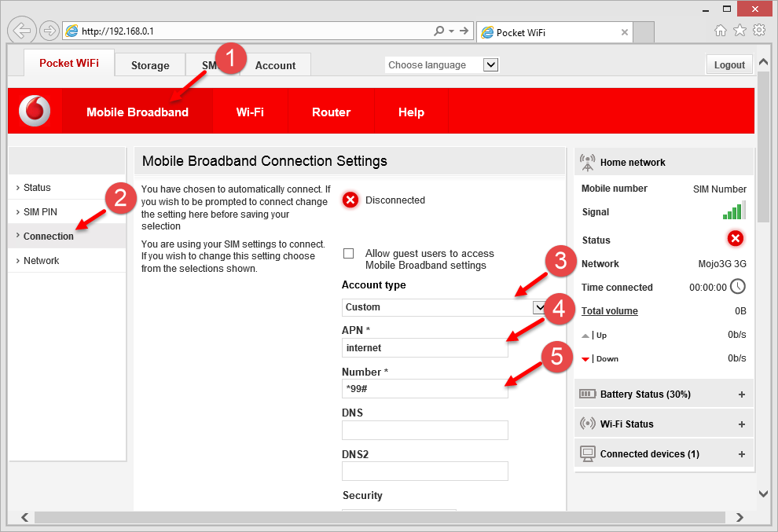The image size is (778, 532).
Task: Click the Down arrow traffic icon
Action: point(585,359)
